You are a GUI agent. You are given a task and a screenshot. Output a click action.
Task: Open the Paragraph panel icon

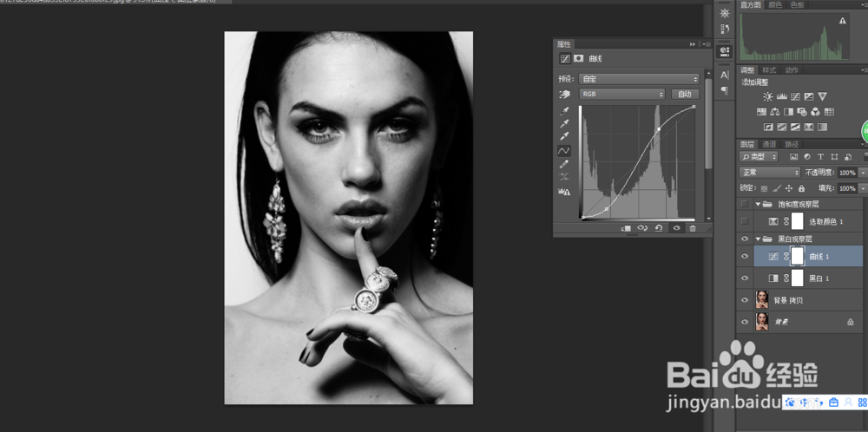click(x=725, y=89)
